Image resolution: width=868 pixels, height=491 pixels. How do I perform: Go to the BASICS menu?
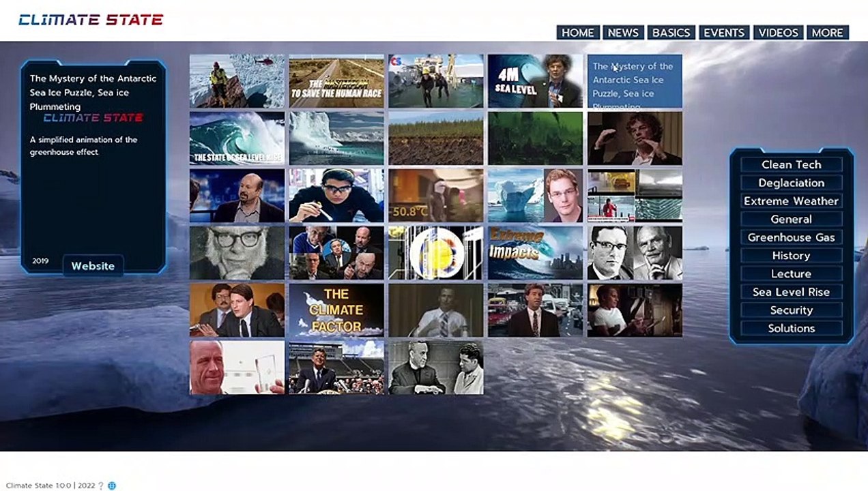pos(671,33)
